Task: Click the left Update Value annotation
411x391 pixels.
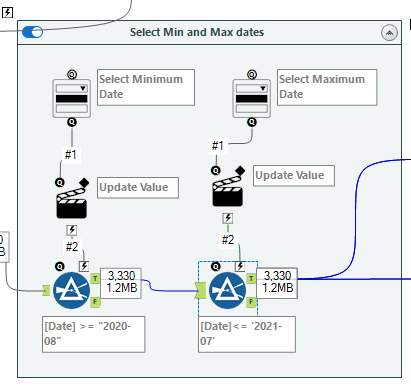Action: pos(138,188)
